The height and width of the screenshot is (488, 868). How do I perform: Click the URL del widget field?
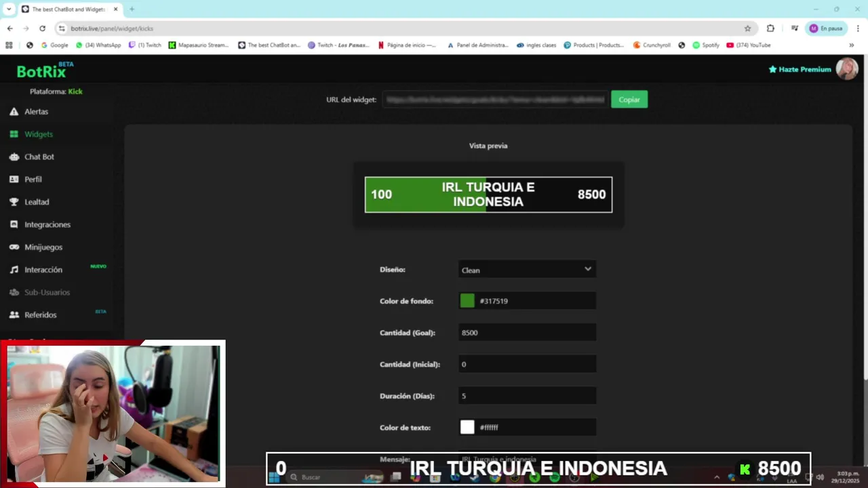(x=494, y=100)
